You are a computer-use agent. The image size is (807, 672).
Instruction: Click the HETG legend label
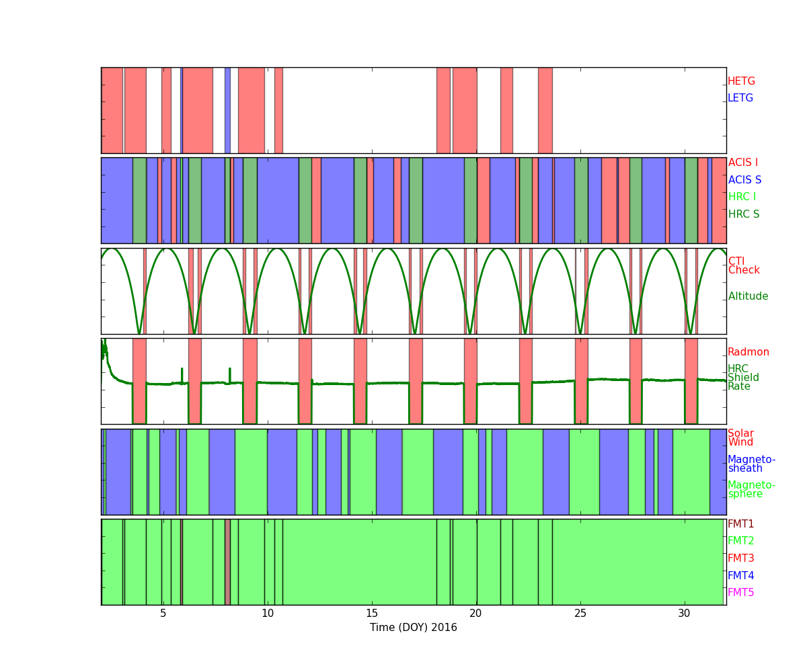741,81
